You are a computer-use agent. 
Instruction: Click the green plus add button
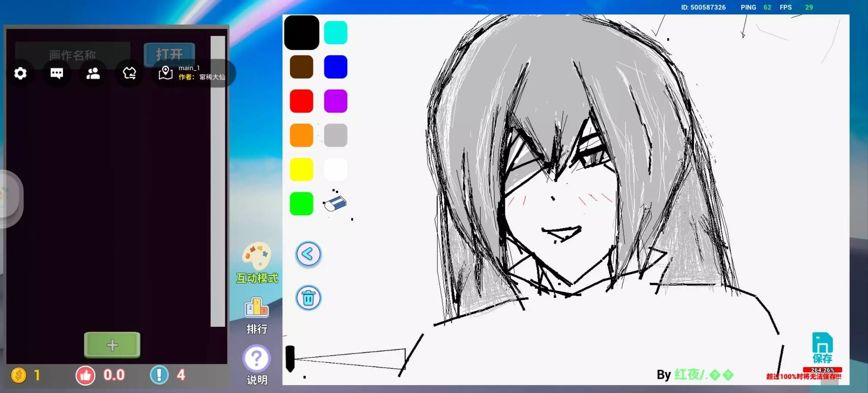[x=112, y=345]
